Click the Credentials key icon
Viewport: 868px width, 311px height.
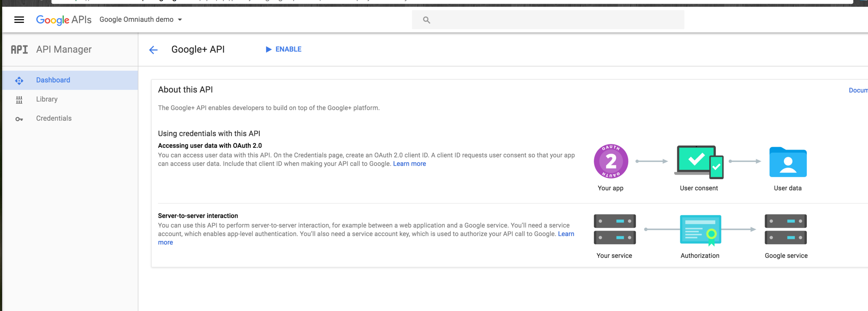pos(19,119)
